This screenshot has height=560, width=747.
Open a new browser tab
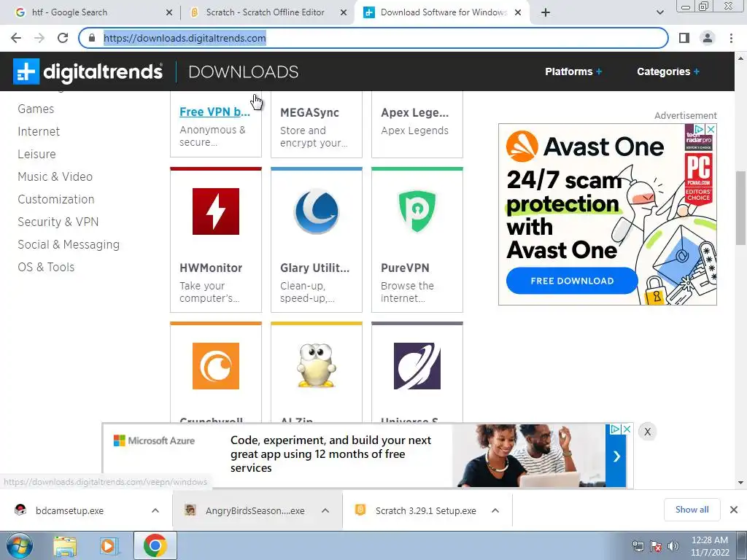pos(546,12)
